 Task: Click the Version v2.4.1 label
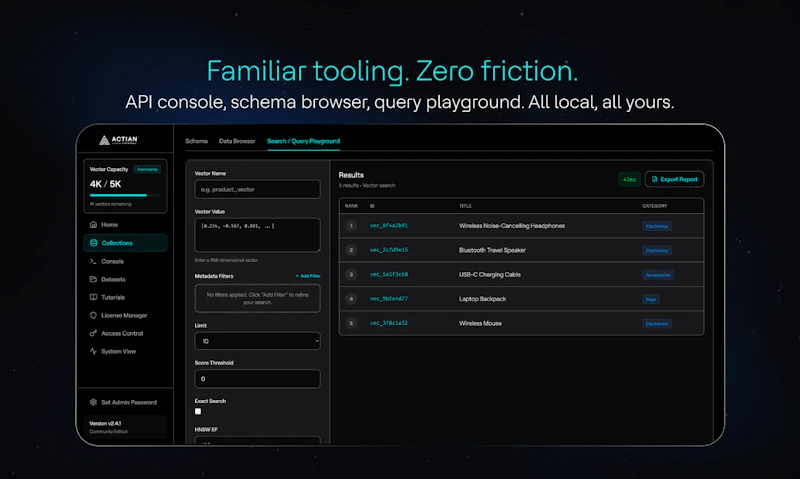105,423
